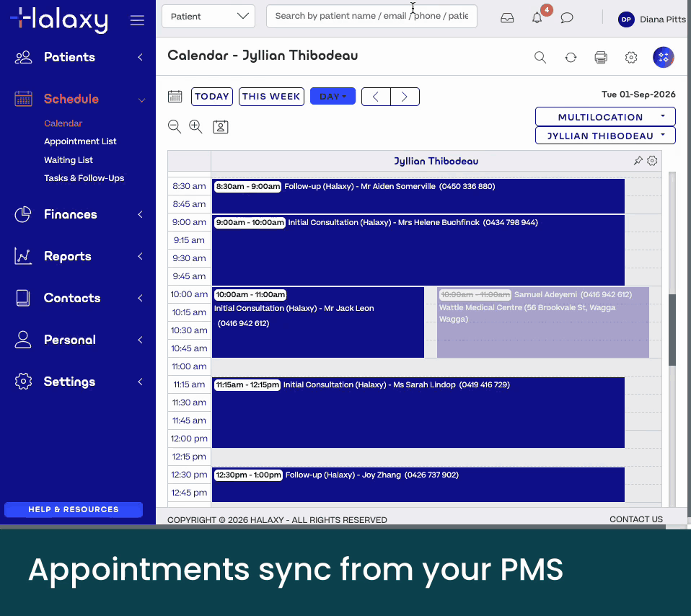Open Joy Zhang 12:30pm appointment
The width and height of the screenshot is (691, 616).
tap(418, 484)
